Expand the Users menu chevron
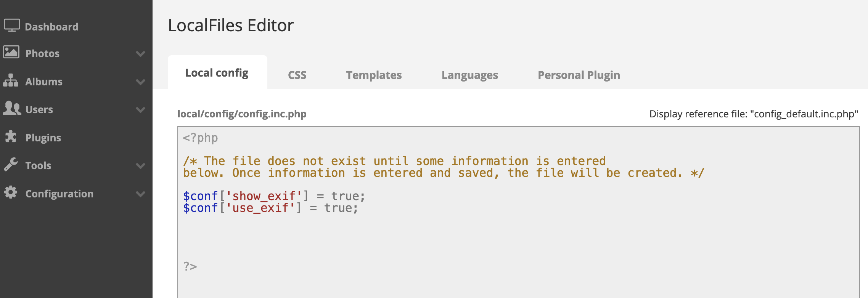 pos(140,110)
